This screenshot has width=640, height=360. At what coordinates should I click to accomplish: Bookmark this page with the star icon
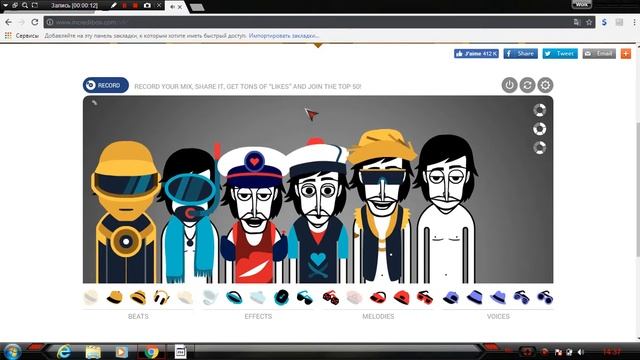tap(589, 22)
